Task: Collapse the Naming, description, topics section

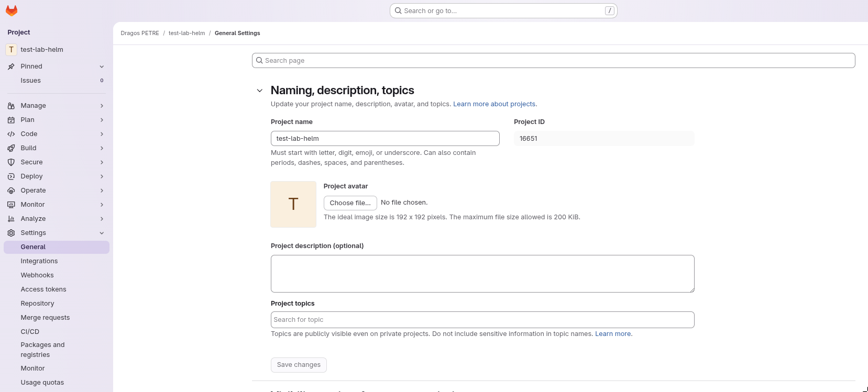Action: 259,91
